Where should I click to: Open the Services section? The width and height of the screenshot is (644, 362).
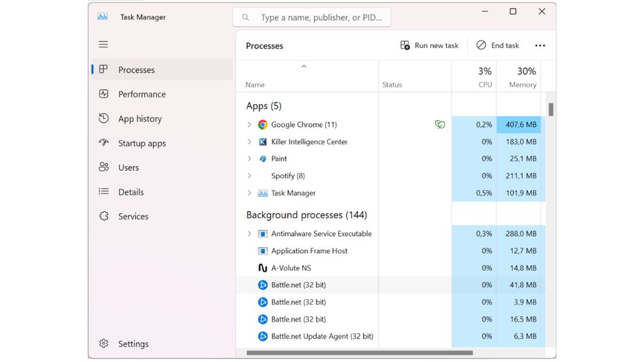(133, 216)
